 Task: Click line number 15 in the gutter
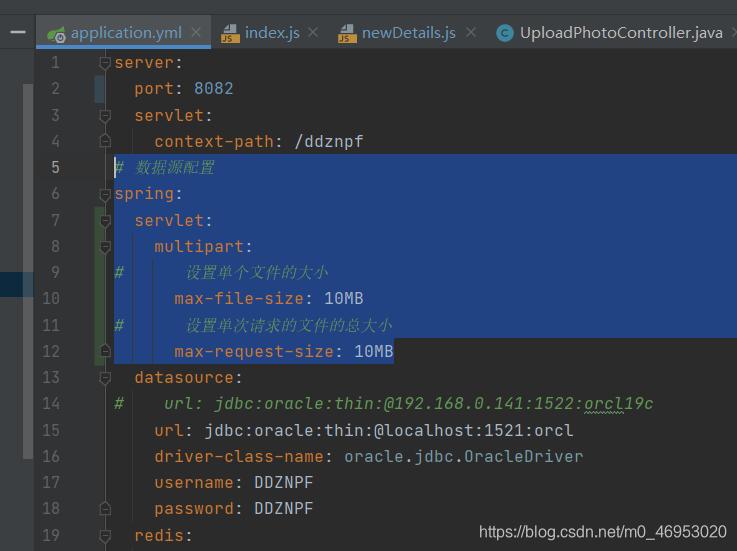51,430
